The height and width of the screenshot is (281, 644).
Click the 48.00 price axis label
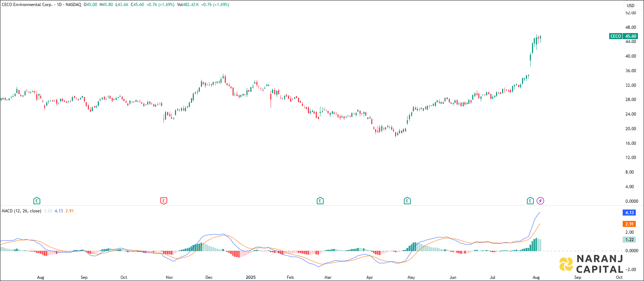click(630, 27)
